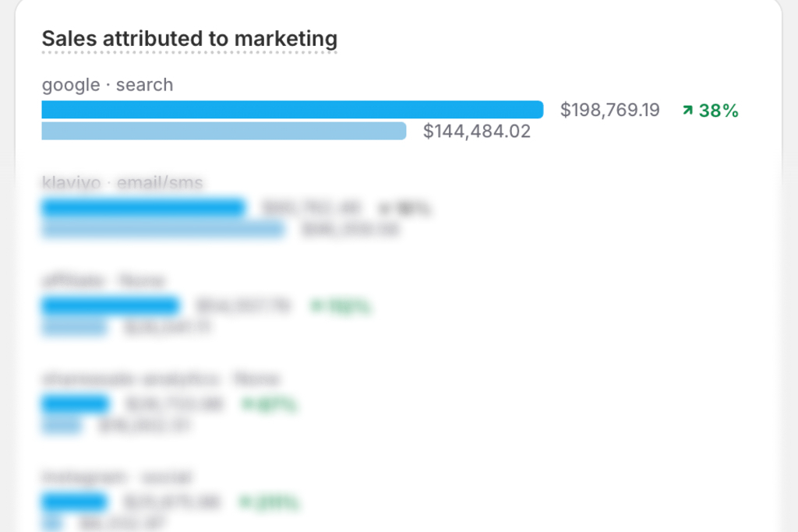The height and width of the screenshot is (532, 798).
Task: Select the affiliate channel label
Action: (x=104, y=280)
